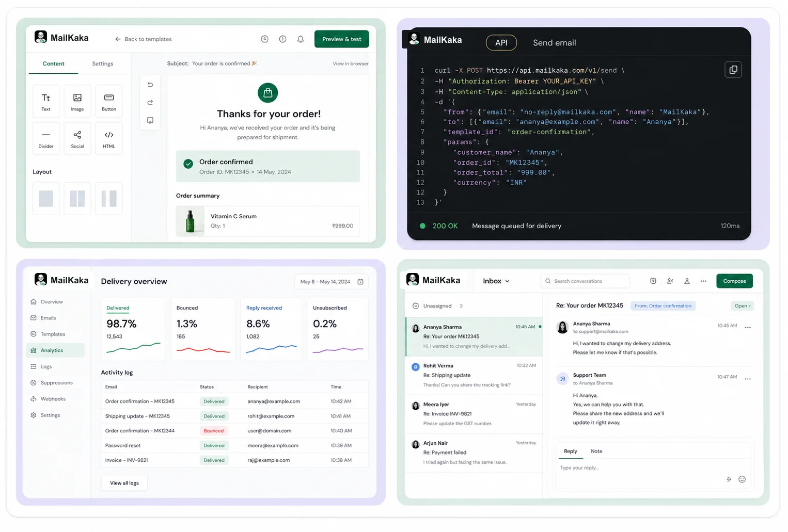This screenshot has height=532, width=788.
Task: Add an Image block to the template
Action: coord(77,102)
